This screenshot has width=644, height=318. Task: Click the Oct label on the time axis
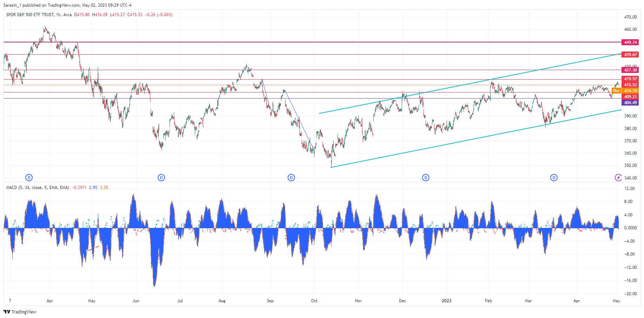314,301
